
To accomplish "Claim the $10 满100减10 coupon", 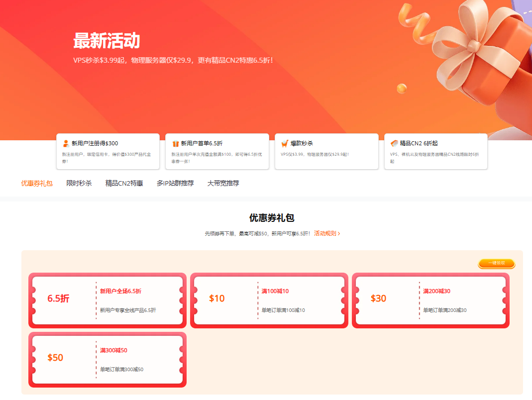I will pyautogui.click(x=269, y=300).
